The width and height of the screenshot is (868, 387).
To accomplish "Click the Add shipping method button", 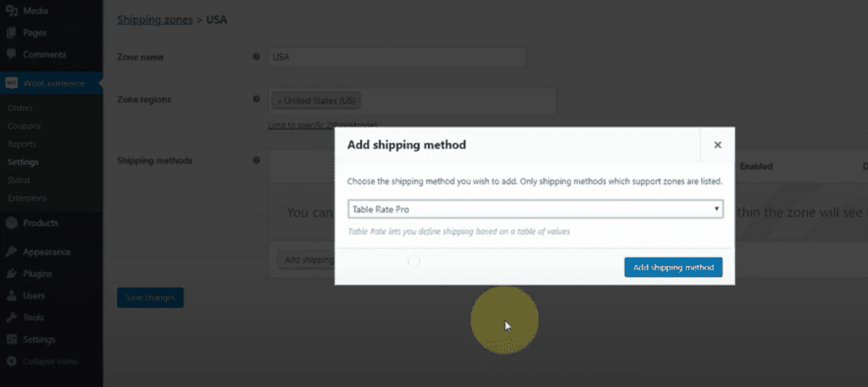I will 673,267.
